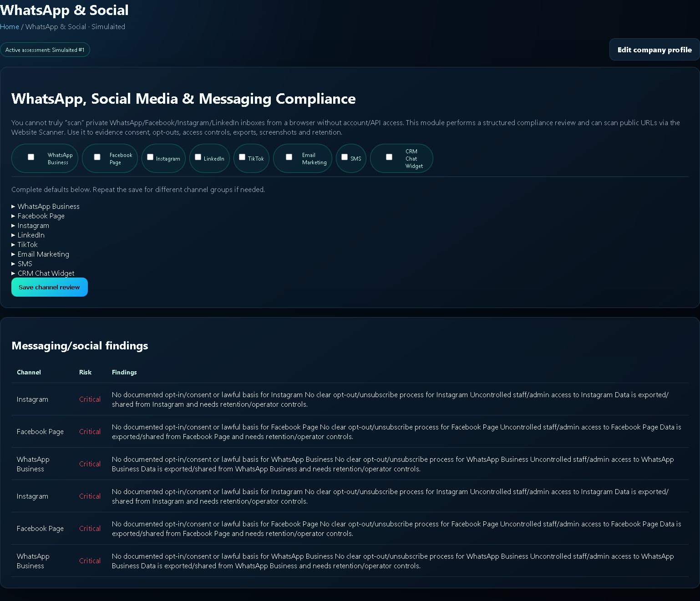Check the Email Marketing checkbox
The image size is (700, 601).
pos(289,157)
